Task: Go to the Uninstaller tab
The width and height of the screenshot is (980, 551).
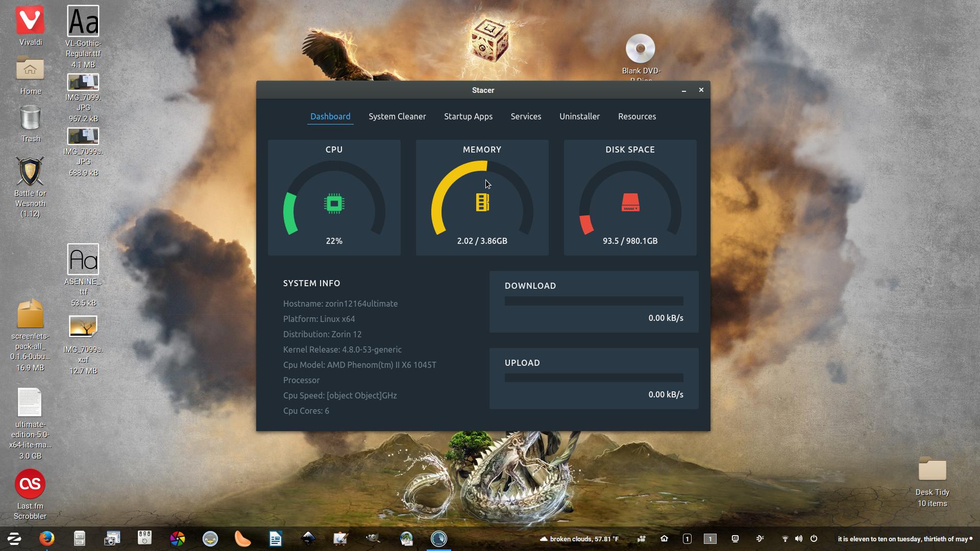Action: pos(579,116)
